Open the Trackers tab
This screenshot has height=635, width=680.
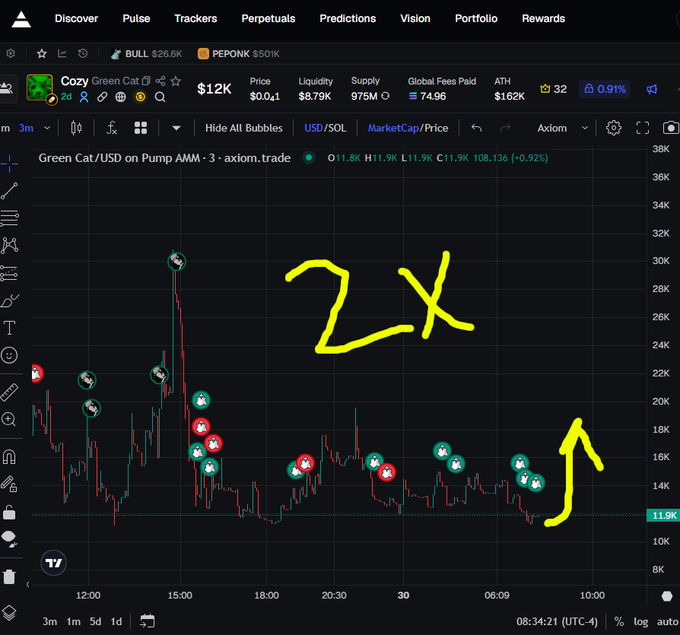(196, 19)
